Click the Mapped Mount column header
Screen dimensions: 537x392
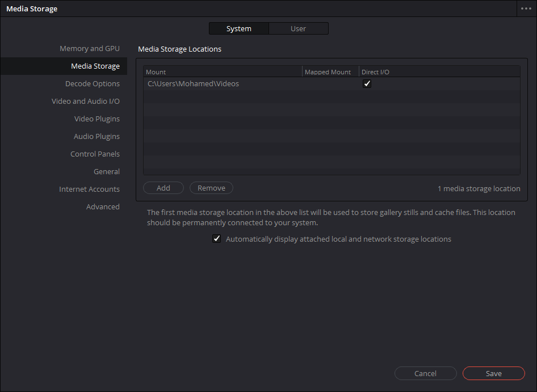tap(330, 72)
